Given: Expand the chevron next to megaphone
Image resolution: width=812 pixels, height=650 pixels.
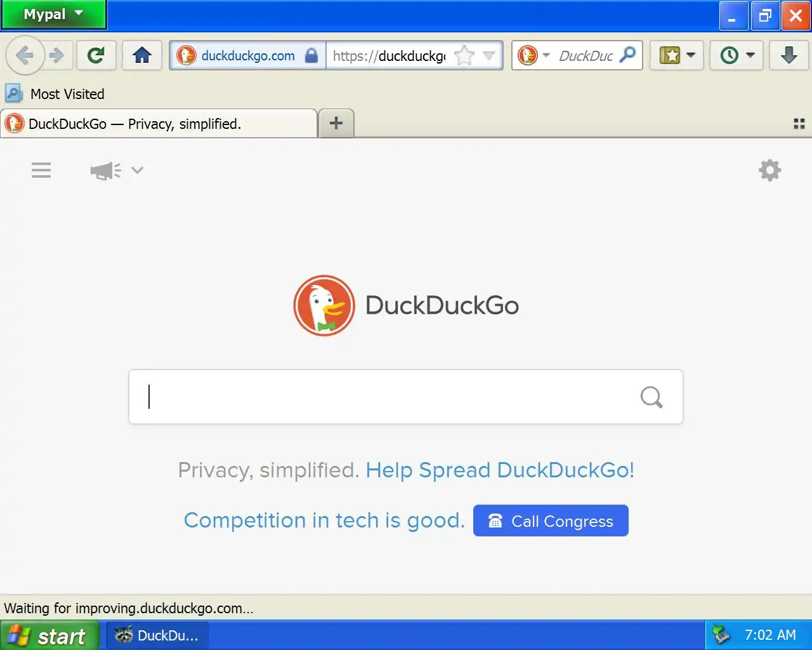Looking at the screenshot, I should pyautogui.click(x=137, y=170).
